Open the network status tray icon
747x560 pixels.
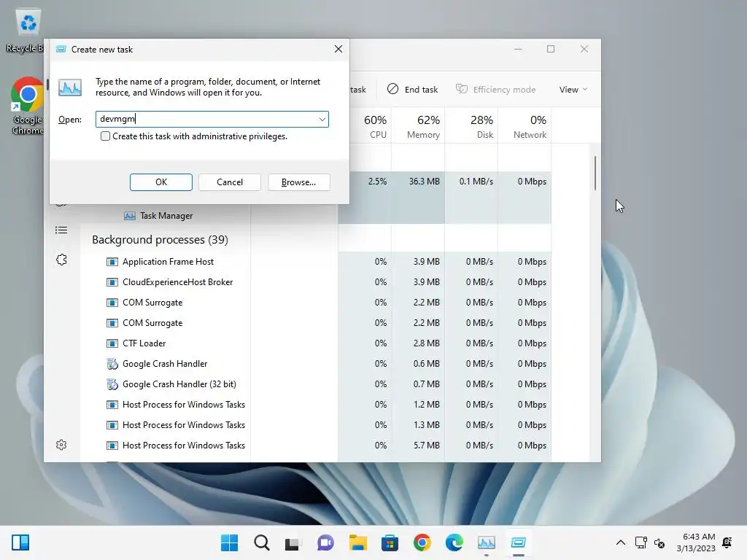tap(640, 542)
